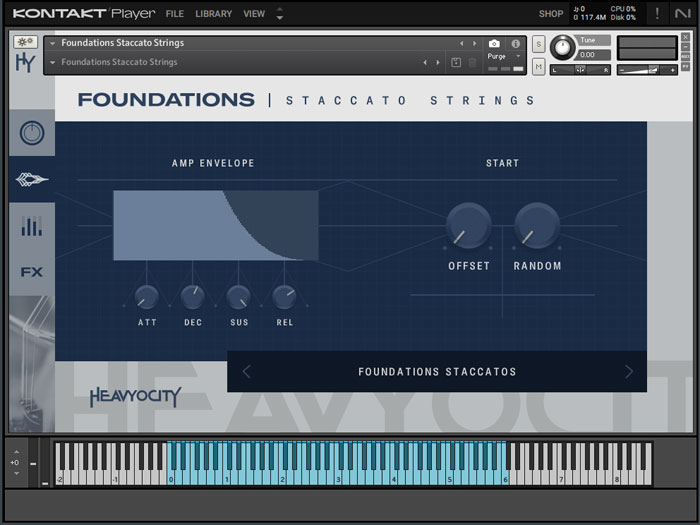Image resolution: width=700 pixels, height=525 pixels.
Task: Click the Tune label
Action: [588, 40]
